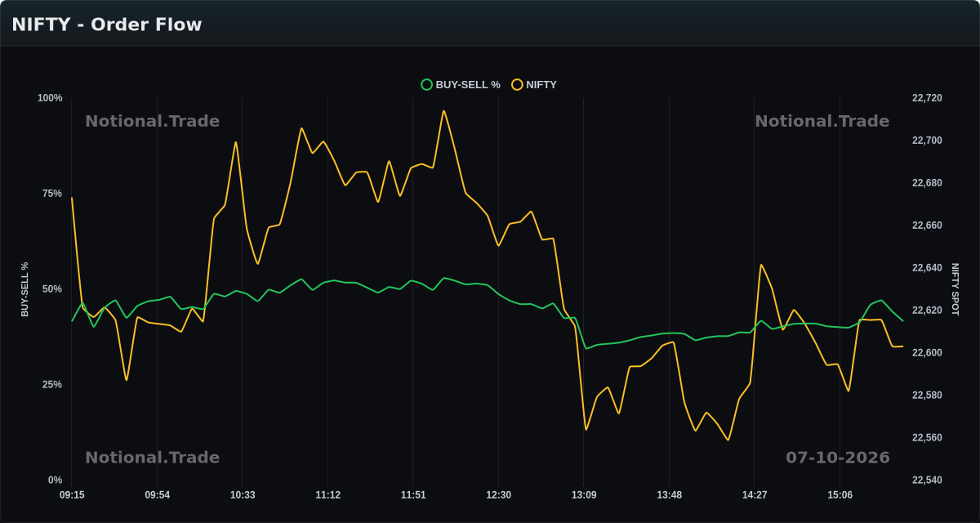Click the 22,560 right axis value
The width and height of the screenshot is (980, 523).
[927, 438]
